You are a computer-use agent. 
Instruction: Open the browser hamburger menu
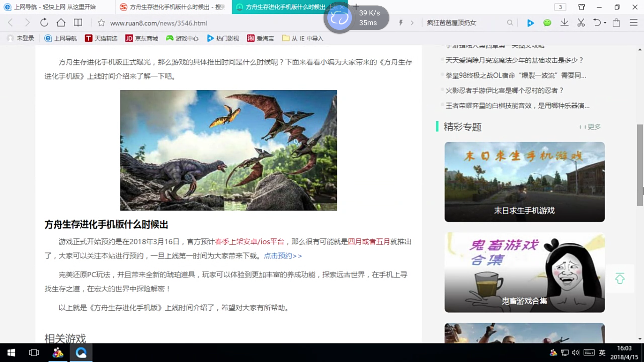634,23
